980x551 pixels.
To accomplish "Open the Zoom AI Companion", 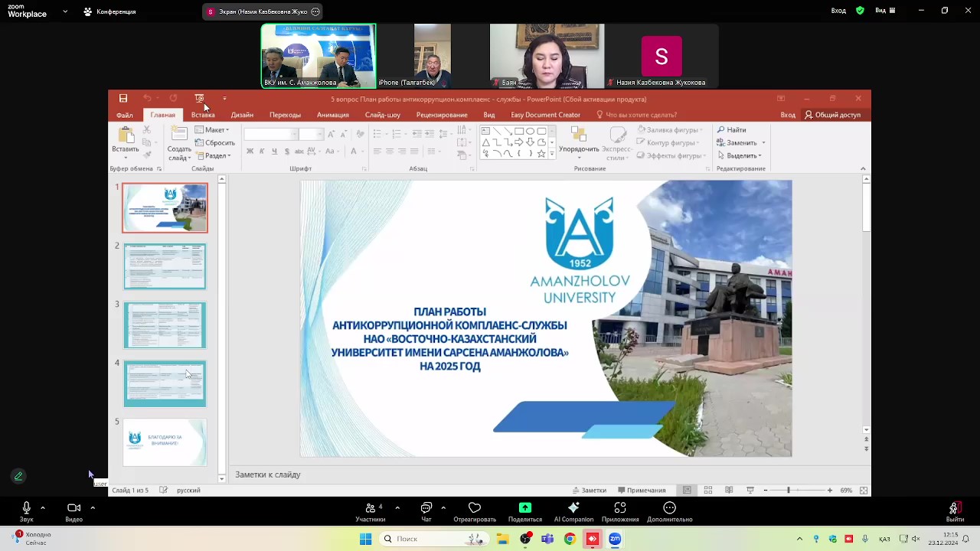I will pos(573,508).
